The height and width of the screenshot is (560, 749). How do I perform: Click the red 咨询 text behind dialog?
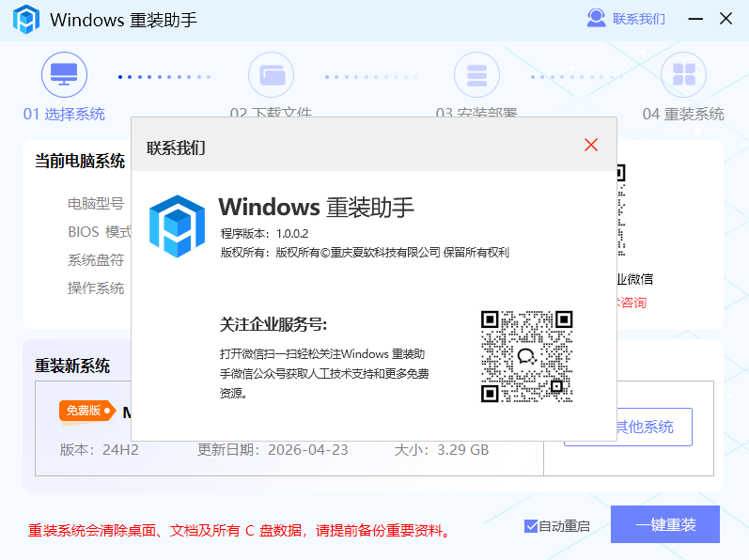[632, 303]
